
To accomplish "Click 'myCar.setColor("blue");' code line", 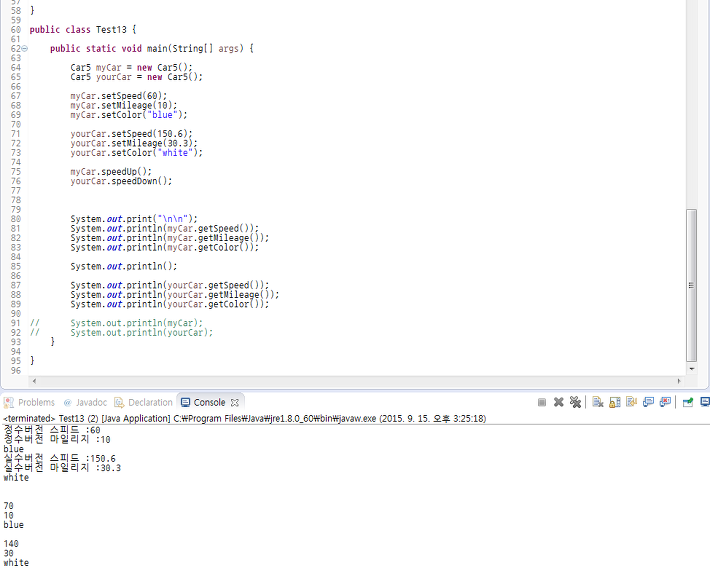I will [129, 115].
